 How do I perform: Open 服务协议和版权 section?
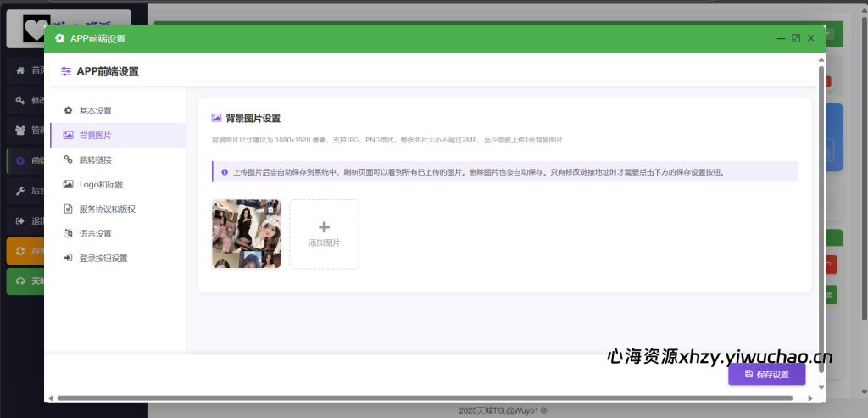click(107, 209)
